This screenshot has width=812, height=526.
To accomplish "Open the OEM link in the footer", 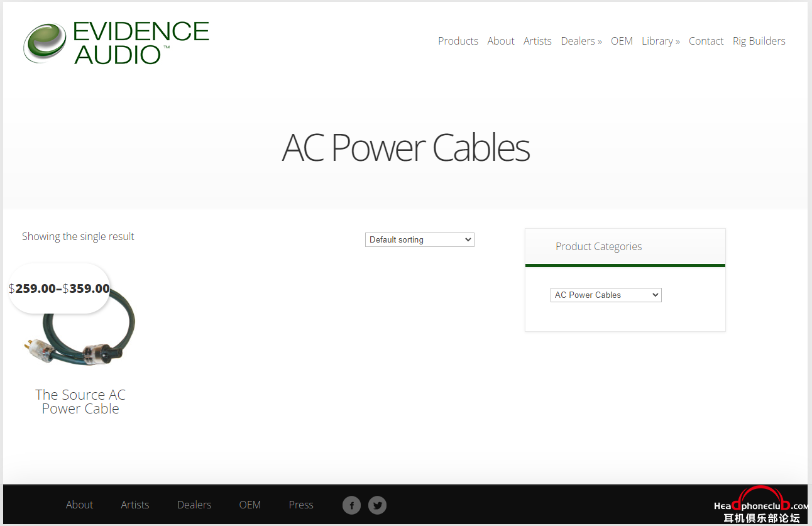I will pyautogui.click(x=250, y=505).
